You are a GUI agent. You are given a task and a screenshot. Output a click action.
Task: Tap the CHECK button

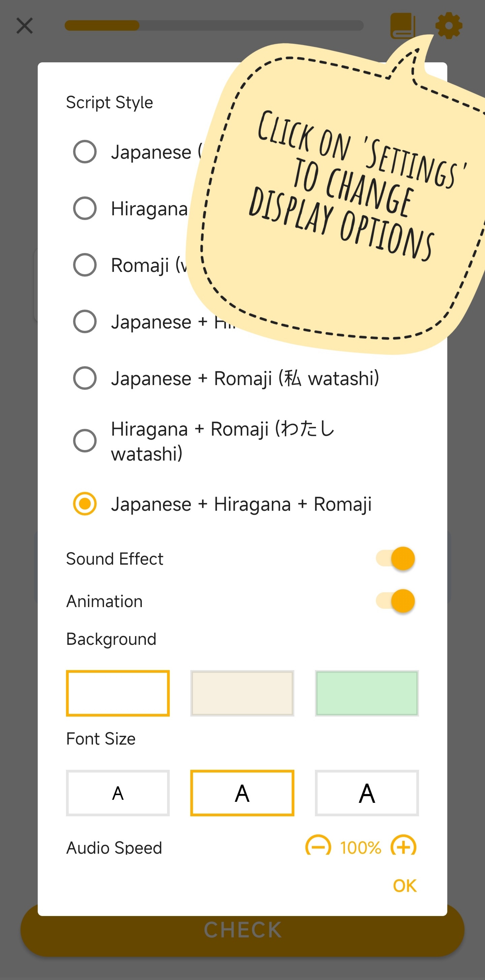[x=242, y=930]
